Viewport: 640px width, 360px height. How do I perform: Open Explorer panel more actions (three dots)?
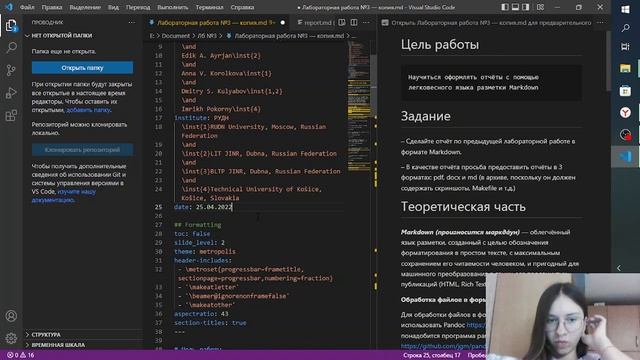pos(131,22)
